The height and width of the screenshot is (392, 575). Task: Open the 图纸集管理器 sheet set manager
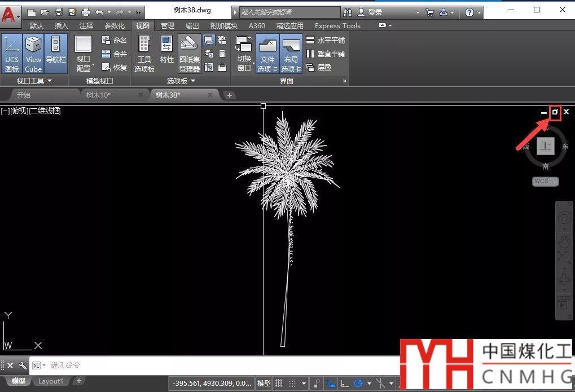(x=190, y=54)
